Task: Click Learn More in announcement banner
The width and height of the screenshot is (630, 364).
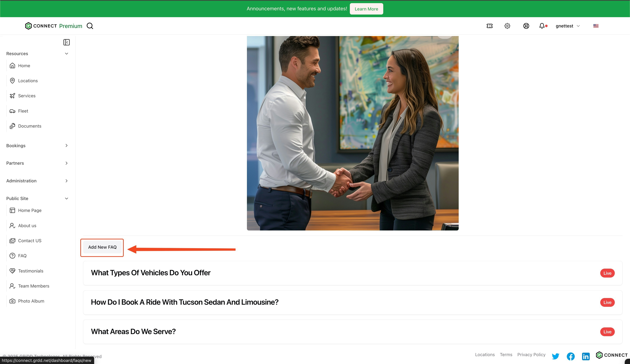Action: click(x=366, y=9)
